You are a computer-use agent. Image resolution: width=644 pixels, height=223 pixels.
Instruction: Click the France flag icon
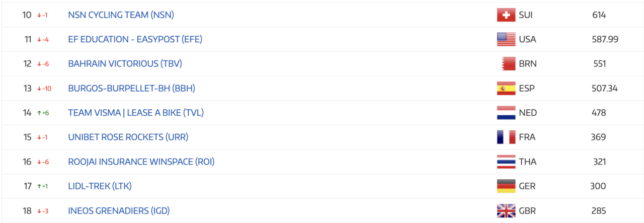[x=506, y=137]
